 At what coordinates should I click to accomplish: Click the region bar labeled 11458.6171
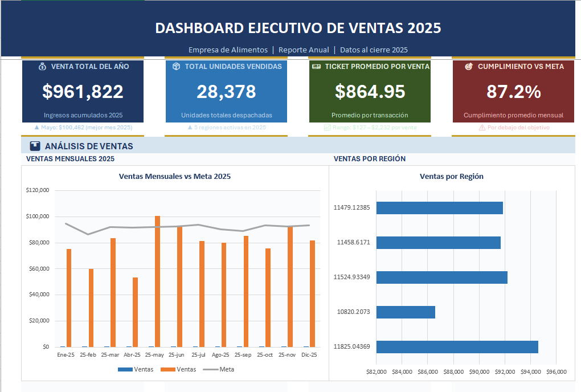439,243
